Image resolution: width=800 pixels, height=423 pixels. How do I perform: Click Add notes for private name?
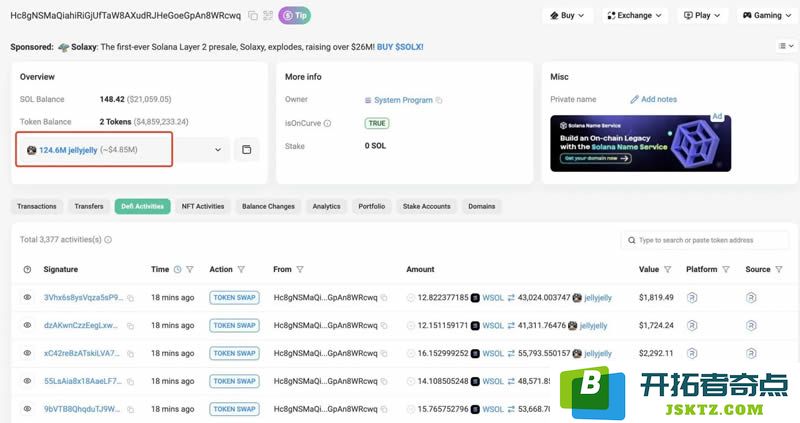point(654,99)
